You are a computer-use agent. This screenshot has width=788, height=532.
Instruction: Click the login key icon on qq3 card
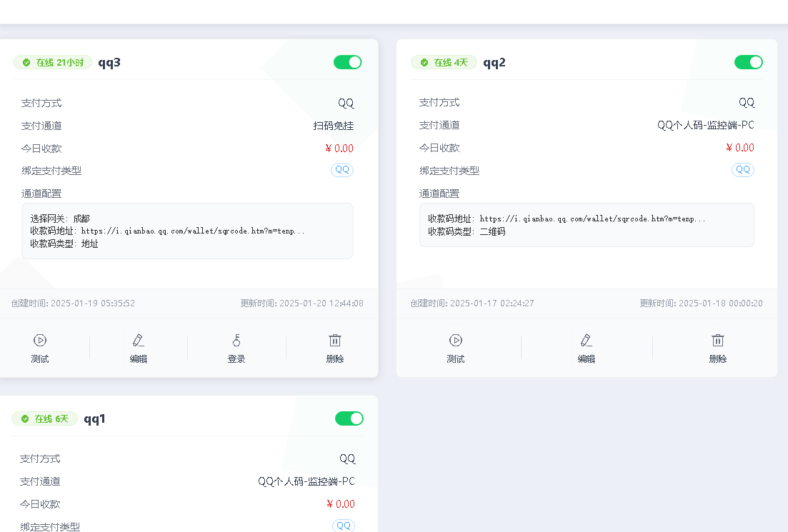[236, 341]
